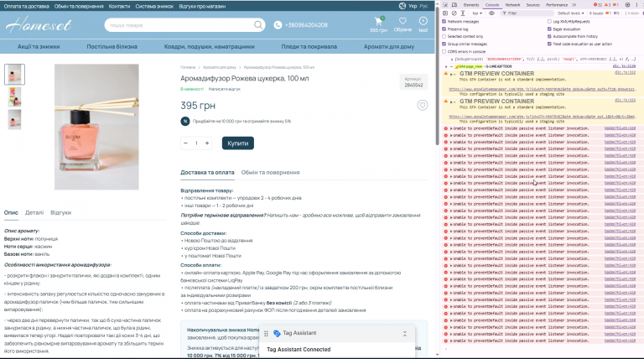Click Написати відгук link

point(224,89)
